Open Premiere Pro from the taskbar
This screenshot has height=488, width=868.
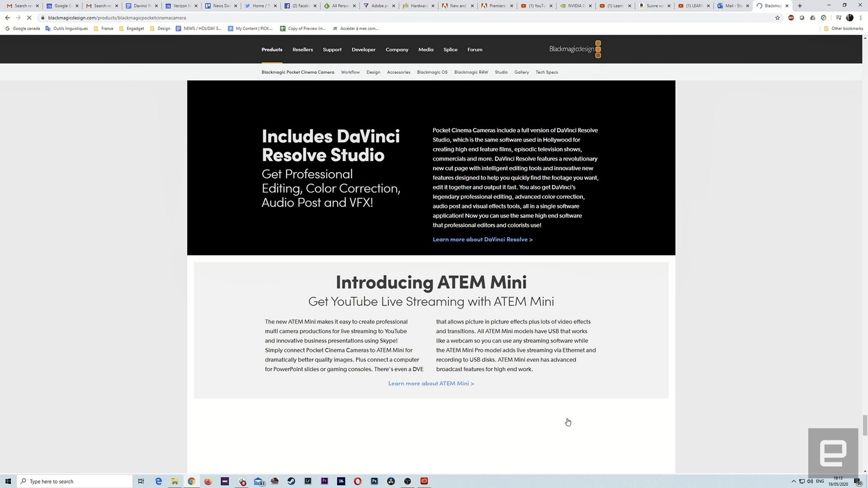pyautogui.click(x=324, y=481)
